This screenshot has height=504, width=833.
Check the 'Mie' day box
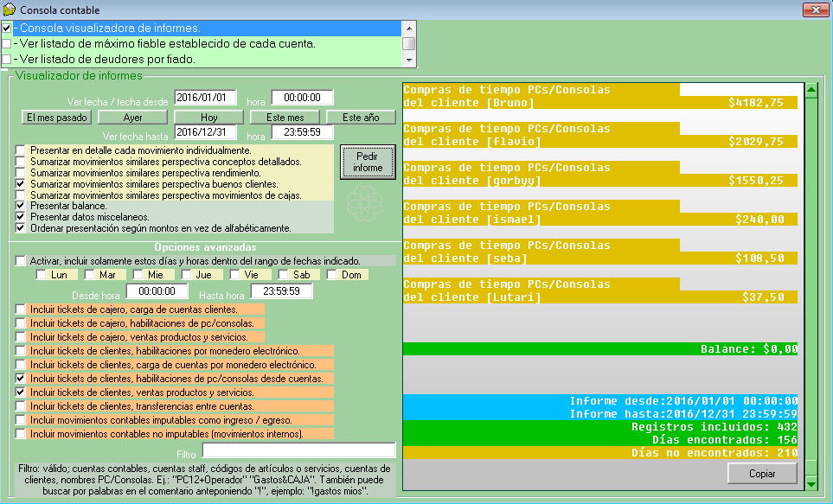[138, 275]
